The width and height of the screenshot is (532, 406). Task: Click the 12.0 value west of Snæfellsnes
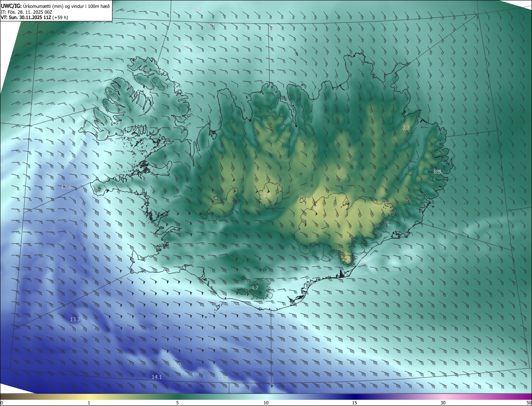(66, 187)
